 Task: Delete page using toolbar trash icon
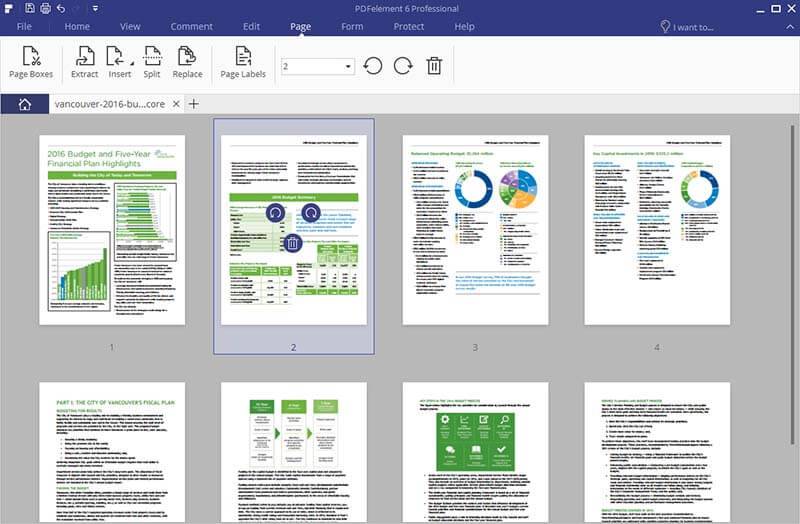433,66
